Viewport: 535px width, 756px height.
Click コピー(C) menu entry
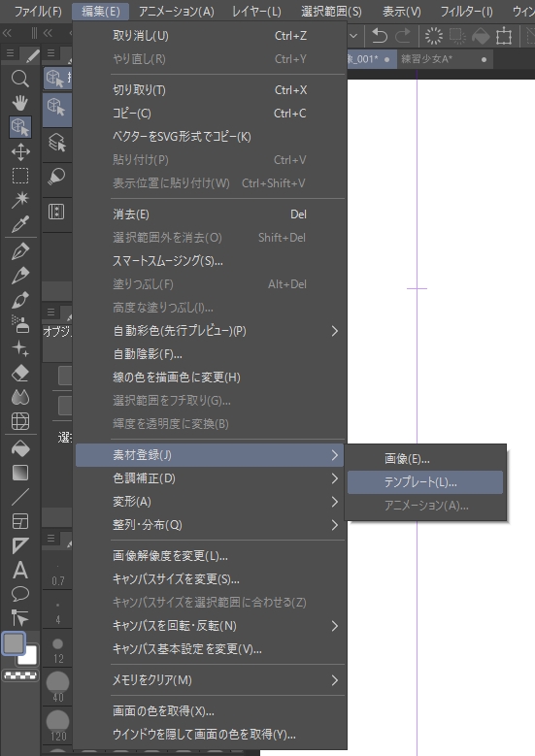[x=210, y=114]
